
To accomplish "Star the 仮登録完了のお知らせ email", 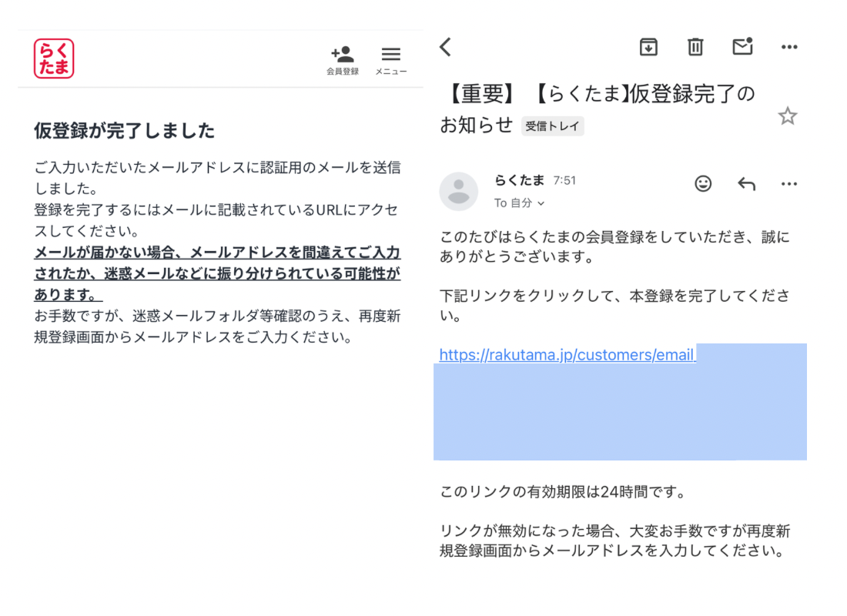I will click(x=787, y=116).
